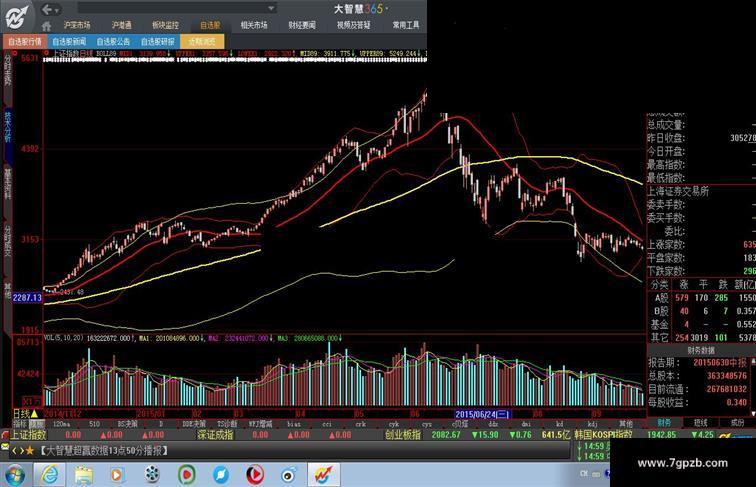The image size is (756, 487).
Task: Open Windows Explorer folder in taskbar
Action: coord(84,475)
